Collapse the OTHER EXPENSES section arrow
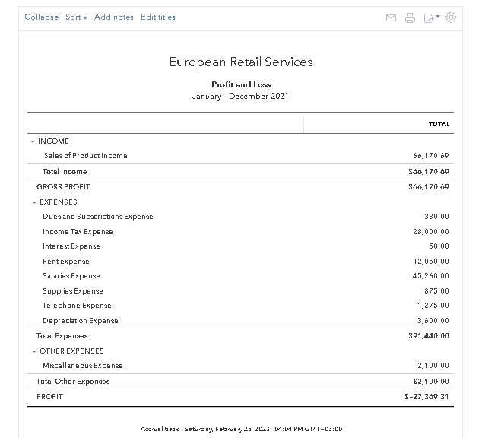 click(x=34, y=351)
